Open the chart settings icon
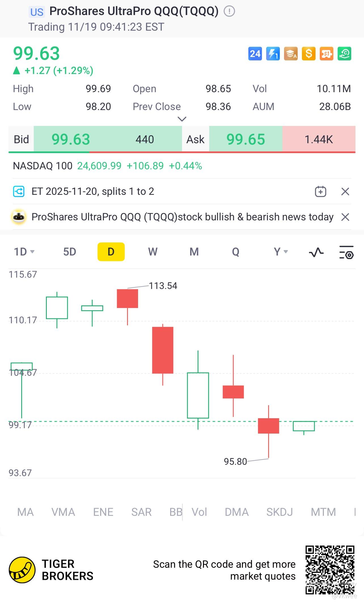364x604 pixels. (346, 252)
